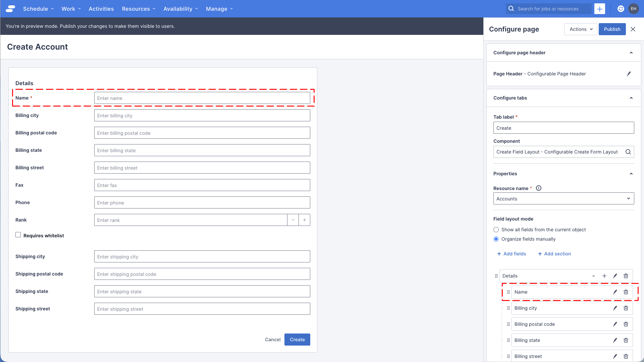
Task: Open the Actions dropdown
Action: [x=580, y=29]
